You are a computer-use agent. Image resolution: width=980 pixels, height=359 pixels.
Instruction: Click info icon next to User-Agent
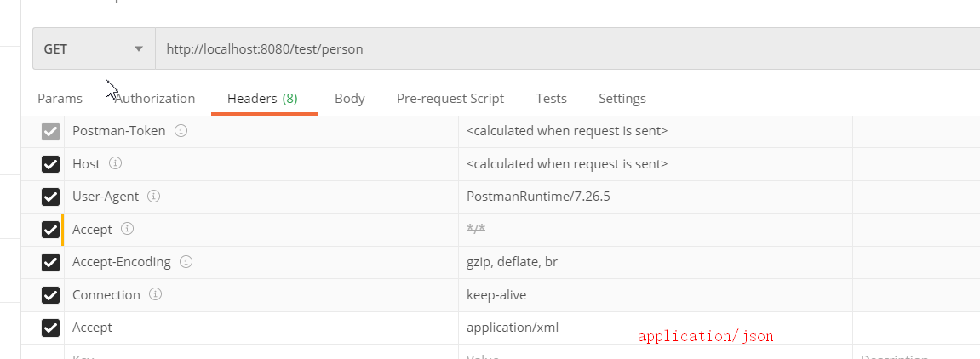pos(154,197)
